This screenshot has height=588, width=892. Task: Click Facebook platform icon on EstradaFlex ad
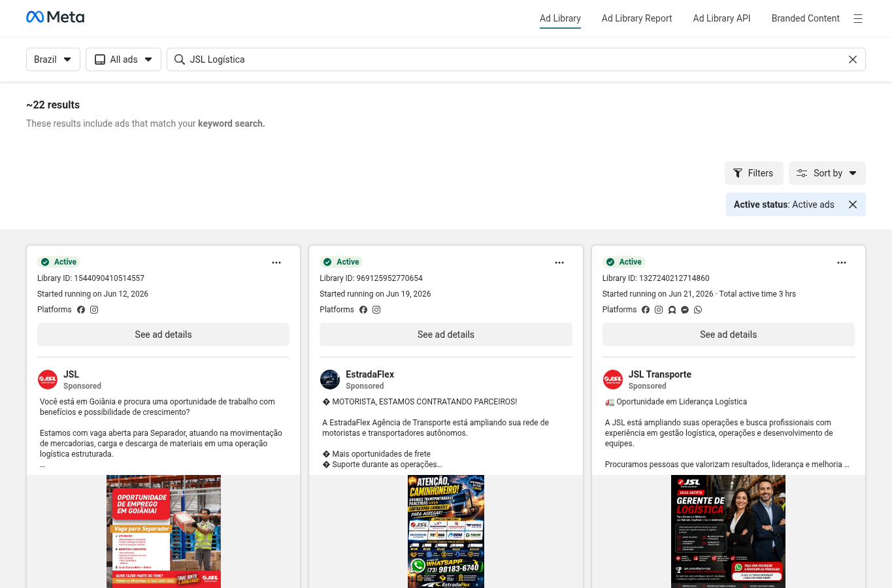pos(363,310)
